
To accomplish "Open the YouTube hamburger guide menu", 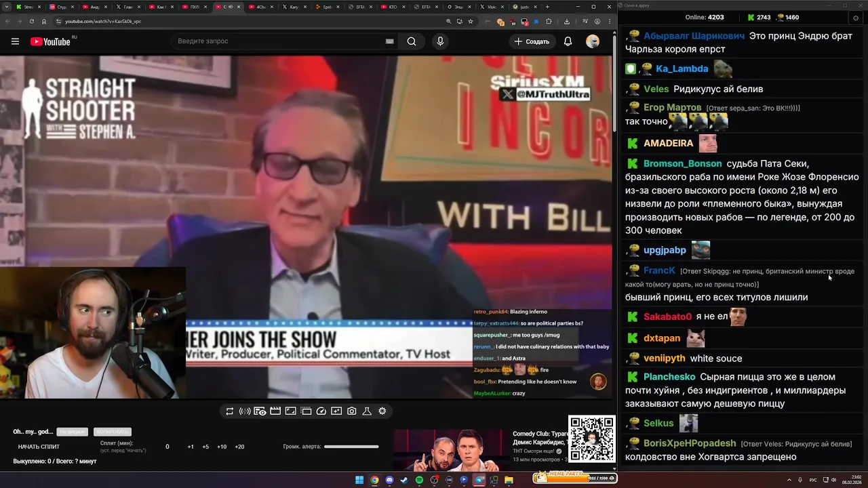I will [15, 41].
